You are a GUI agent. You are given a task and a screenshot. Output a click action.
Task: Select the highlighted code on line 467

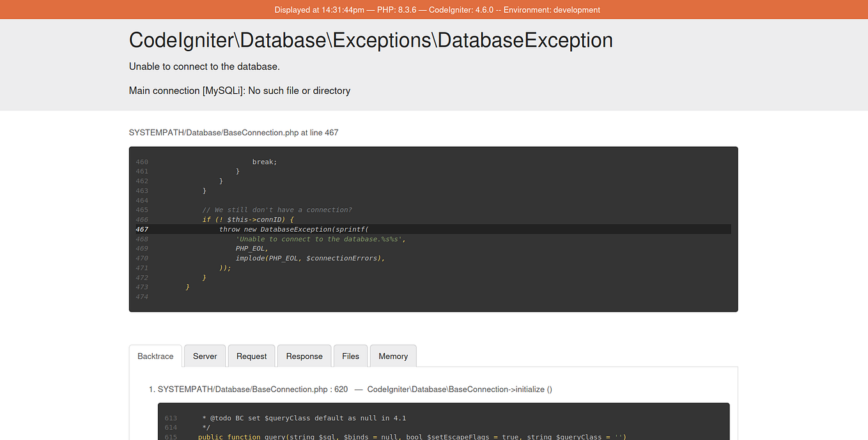coord(297,229)
